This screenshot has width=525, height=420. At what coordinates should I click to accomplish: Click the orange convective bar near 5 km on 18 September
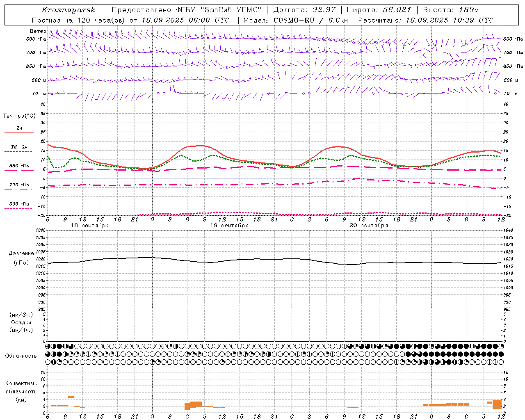click(71, 397)
